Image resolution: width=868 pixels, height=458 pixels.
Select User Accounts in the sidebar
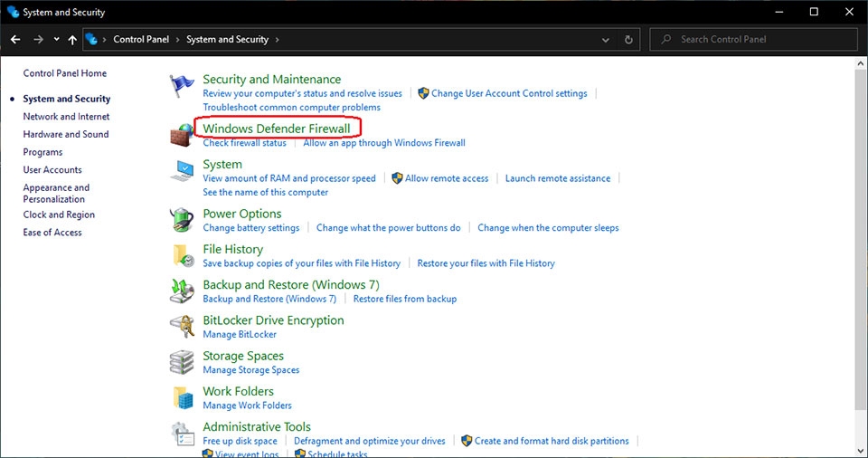[52, 170]
